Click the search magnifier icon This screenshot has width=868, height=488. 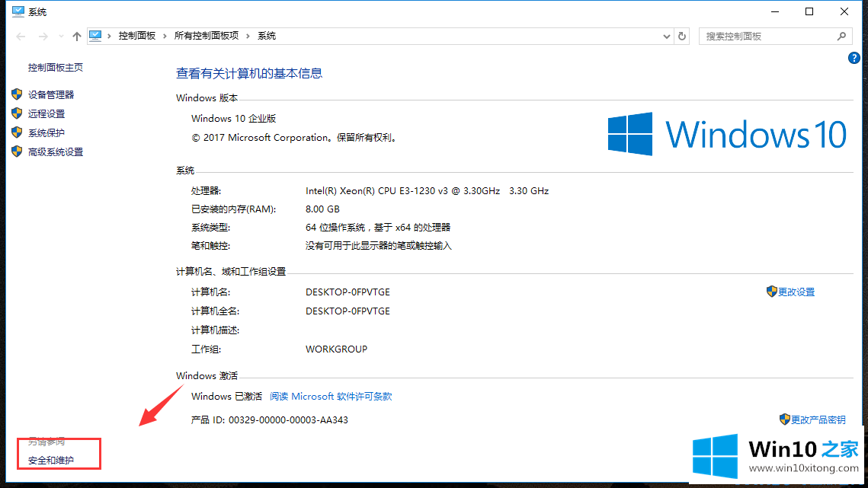pyautogui.click(x=841, y=36)
